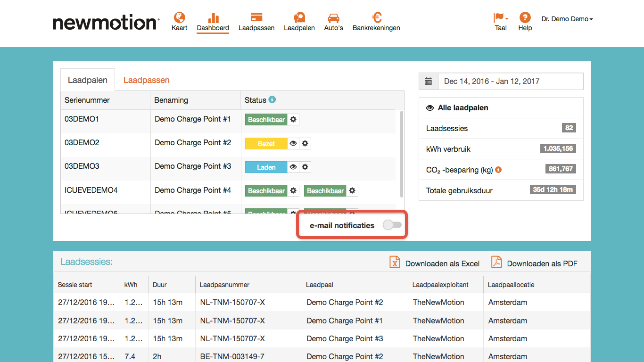Click card number BE-TNM-003149-7
Viewport: 644px width, 362px height.
click(x=232, y=357)
